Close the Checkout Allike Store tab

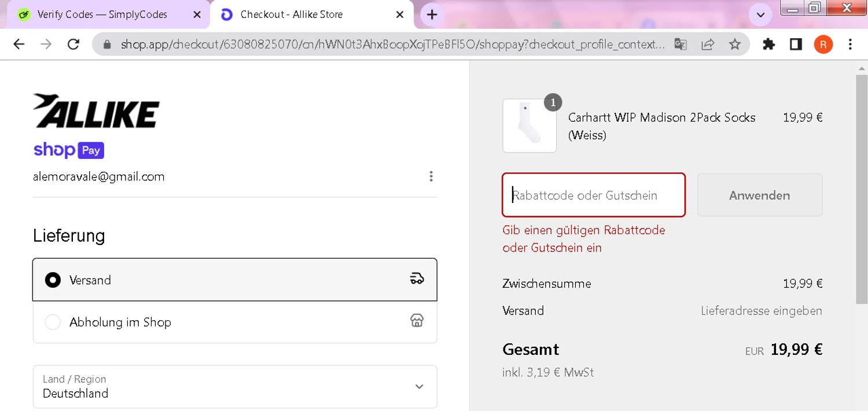400,14
